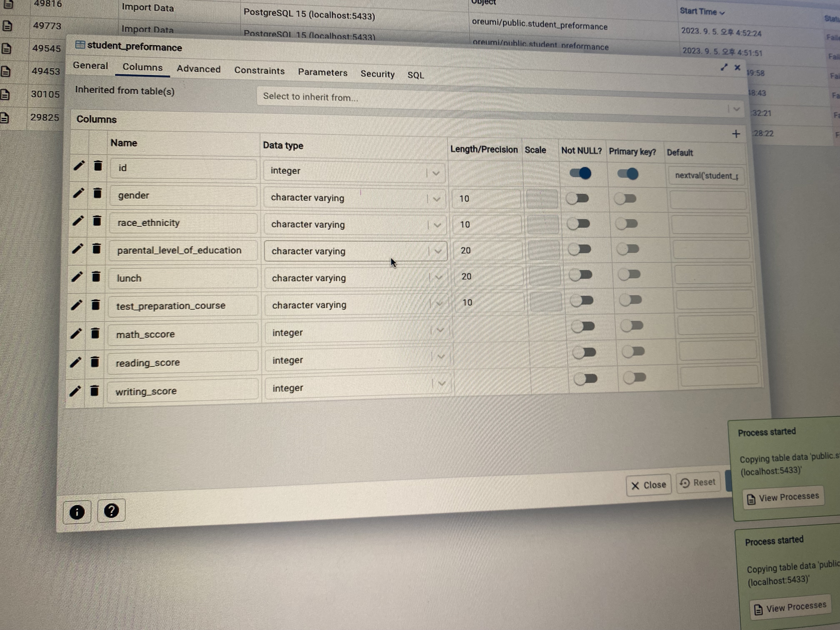Delete the id column row
The width and height of the screenshot is (840, 630).
point(98,166)
